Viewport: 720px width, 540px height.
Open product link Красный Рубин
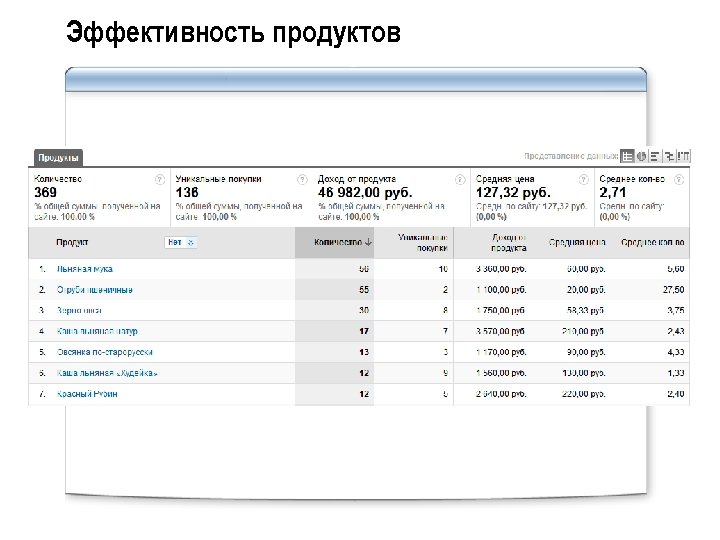click(87, 394)
